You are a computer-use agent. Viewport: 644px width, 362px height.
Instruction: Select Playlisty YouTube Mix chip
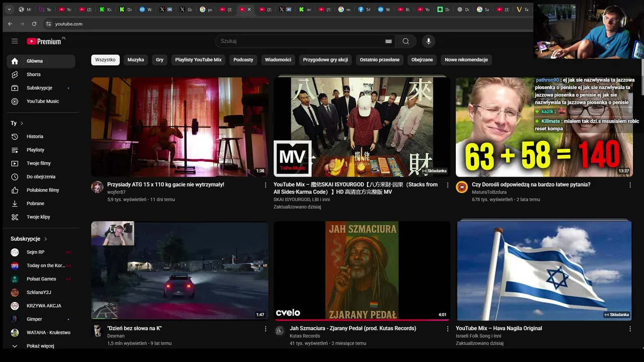click(198, 60)
